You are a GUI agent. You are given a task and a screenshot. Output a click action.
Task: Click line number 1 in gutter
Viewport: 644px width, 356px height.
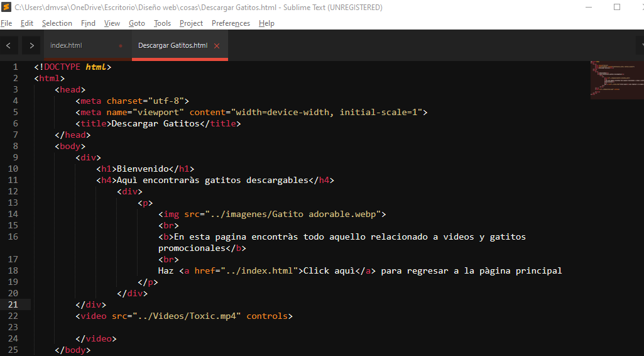[x=15, y=67]
